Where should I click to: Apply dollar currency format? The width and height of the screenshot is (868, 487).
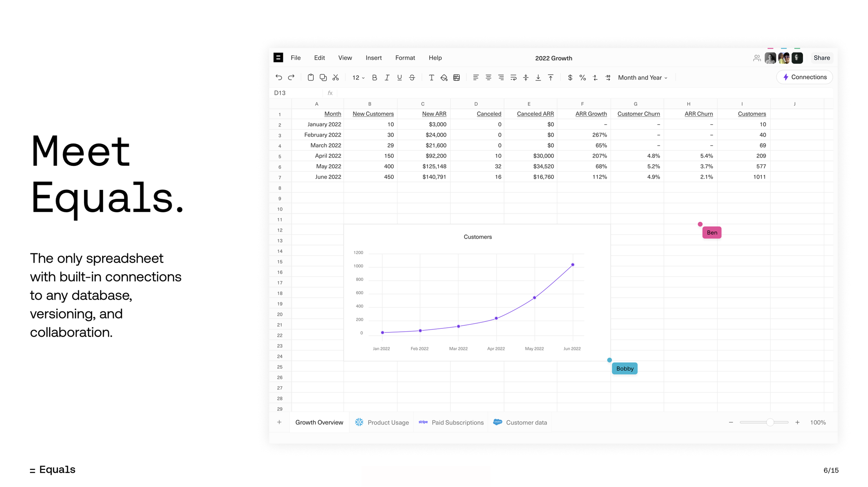point(570,77)
